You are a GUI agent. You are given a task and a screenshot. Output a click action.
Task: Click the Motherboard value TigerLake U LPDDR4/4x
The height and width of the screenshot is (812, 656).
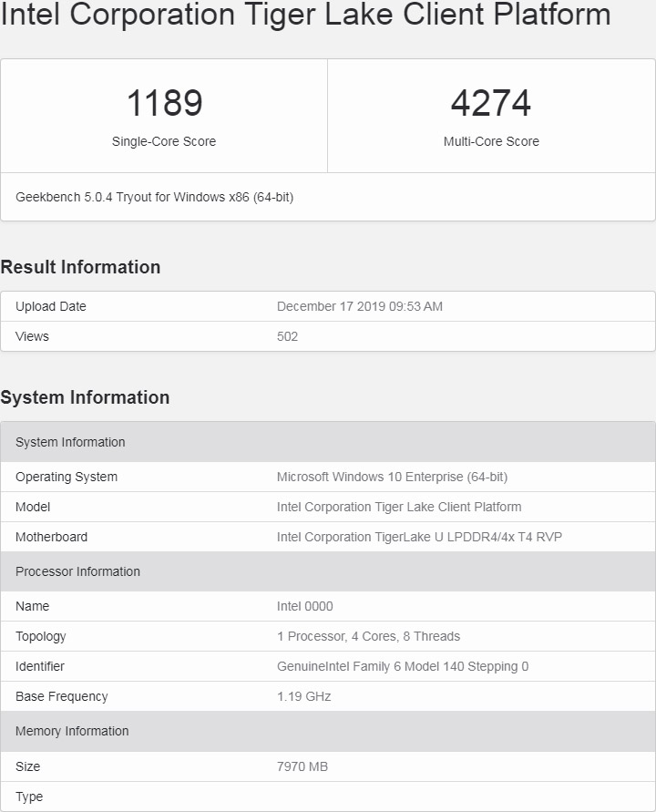(419, 537)
